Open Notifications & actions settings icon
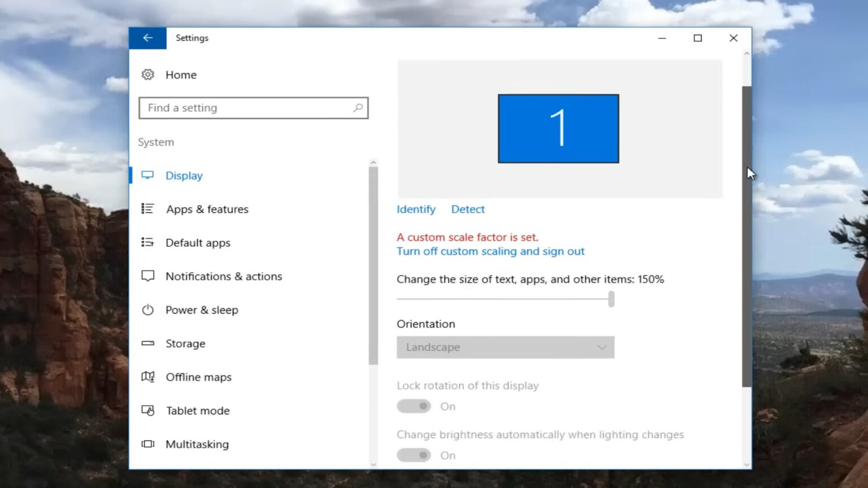The width and height of the screenshot is (868, 488). tap(147, 276)
